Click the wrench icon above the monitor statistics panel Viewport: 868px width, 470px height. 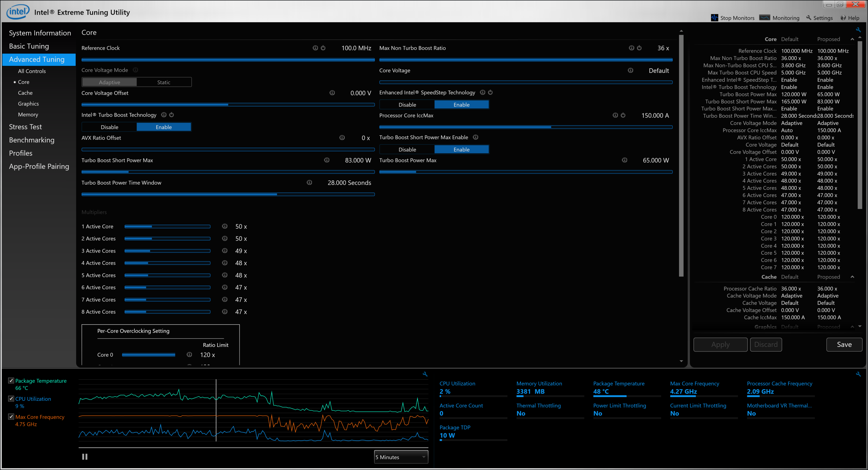click(x=858, y=374)
